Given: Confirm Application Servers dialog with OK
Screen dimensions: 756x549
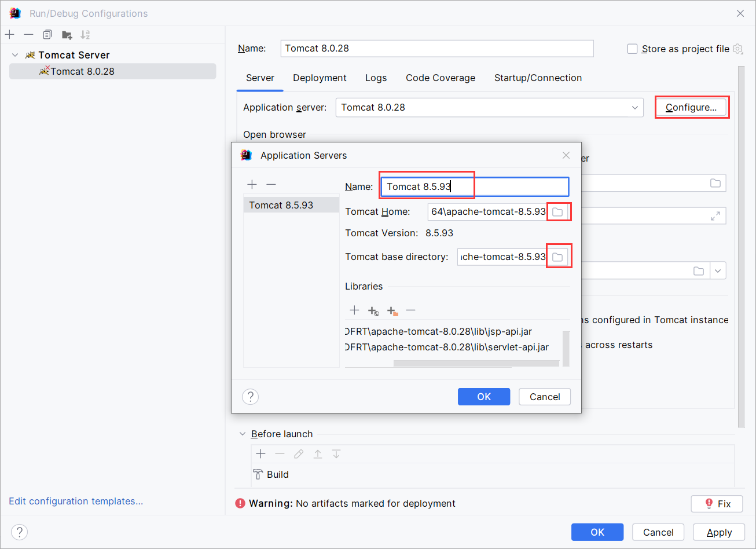Looking at the screenshot, I should [484, 397].
